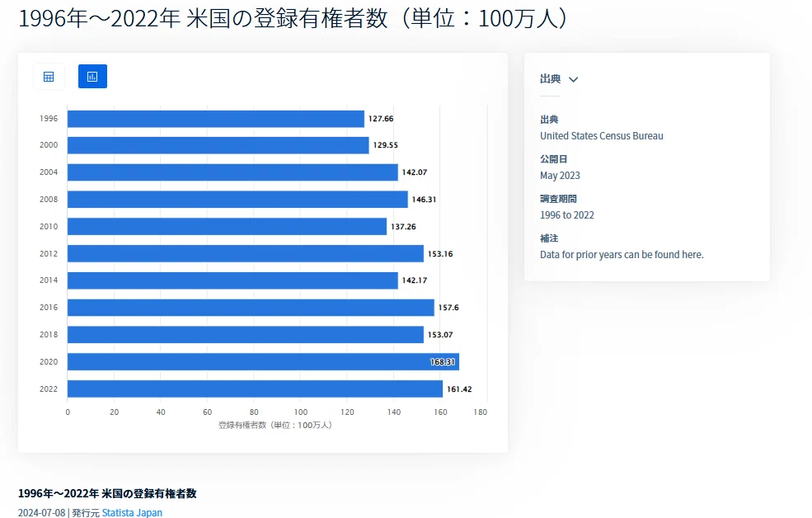Click the 161.42 value label
Image resolution: width=812 pixels, height=518 pixels.
[459, 389]
